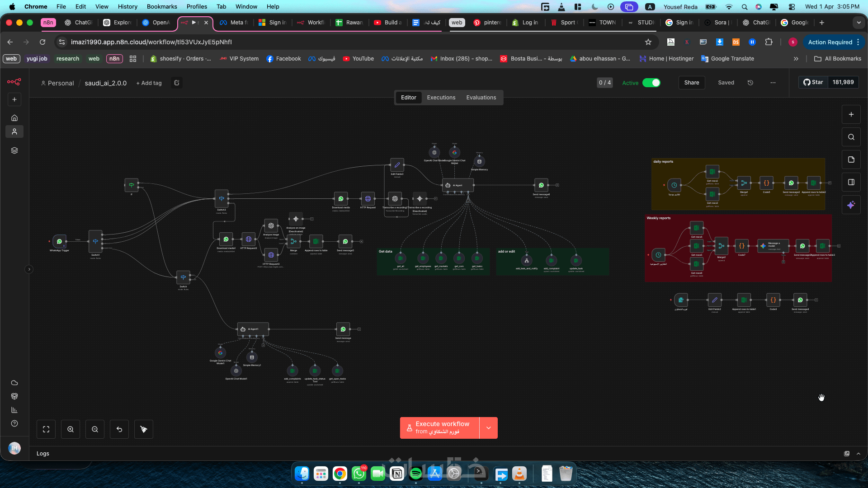
Task: Open the search nodes magnifier button
Action: (x=851, y=137)
